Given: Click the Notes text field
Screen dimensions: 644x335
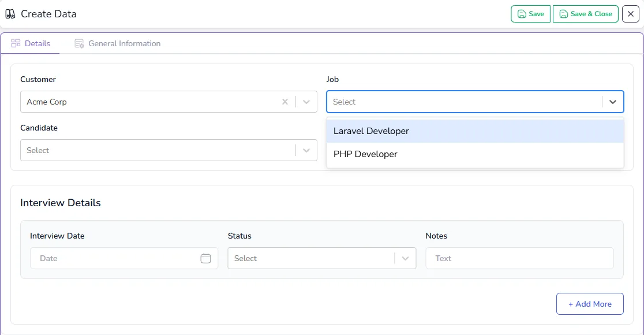Looking at the screenshot, I should click(519, 258).
